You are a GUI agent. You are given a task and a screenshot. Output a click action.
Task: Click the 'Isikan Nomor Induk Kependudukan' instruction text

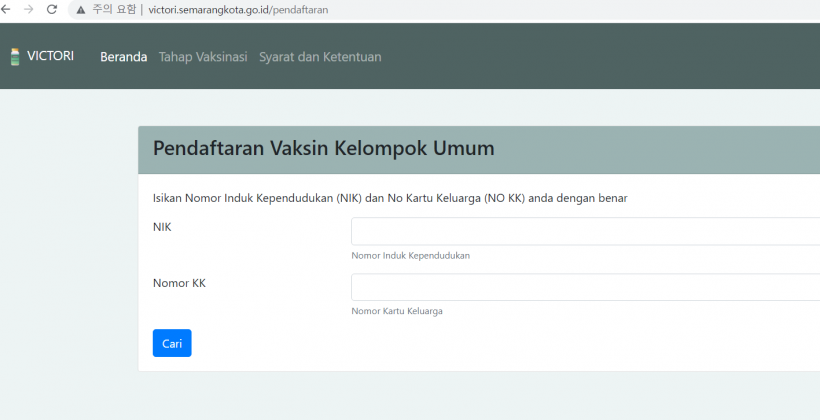(x=389, y=198)
